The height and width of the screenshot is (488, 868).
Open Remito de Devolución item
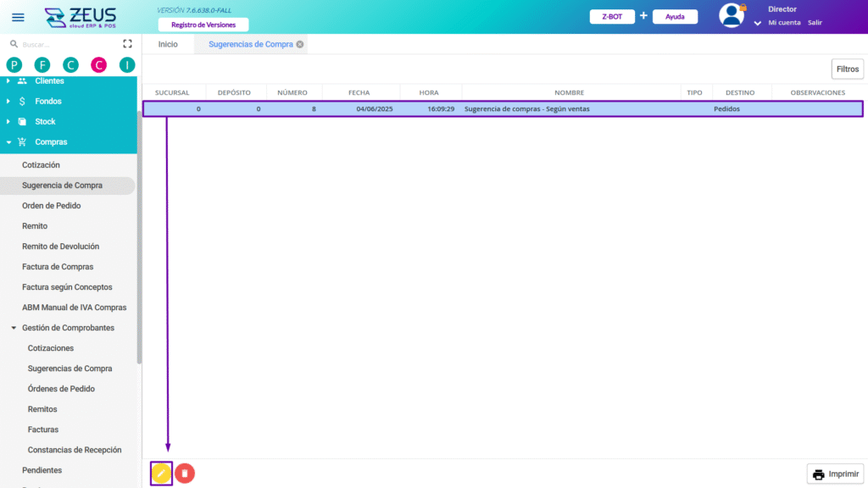[61, 247]
